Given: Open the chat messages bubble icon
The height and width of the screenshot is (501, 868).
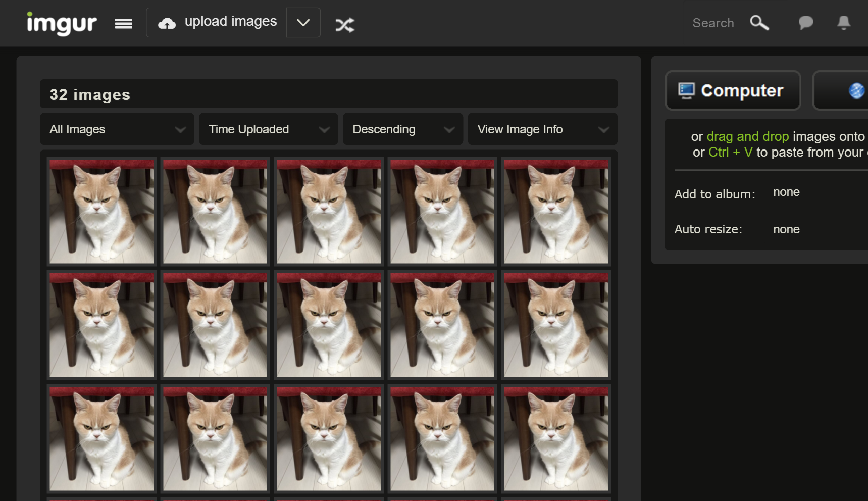Looking at the screenshot, I should [x=806, y=23].
